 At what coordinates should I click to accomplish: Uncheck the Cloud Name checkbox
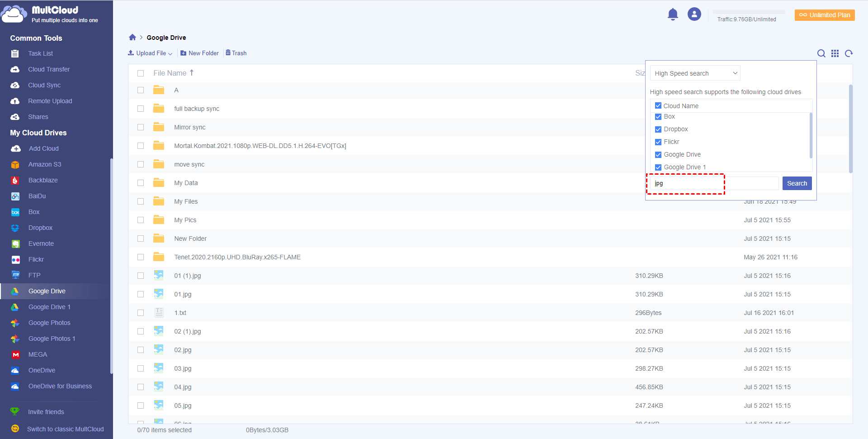click(x=658, y=105)
